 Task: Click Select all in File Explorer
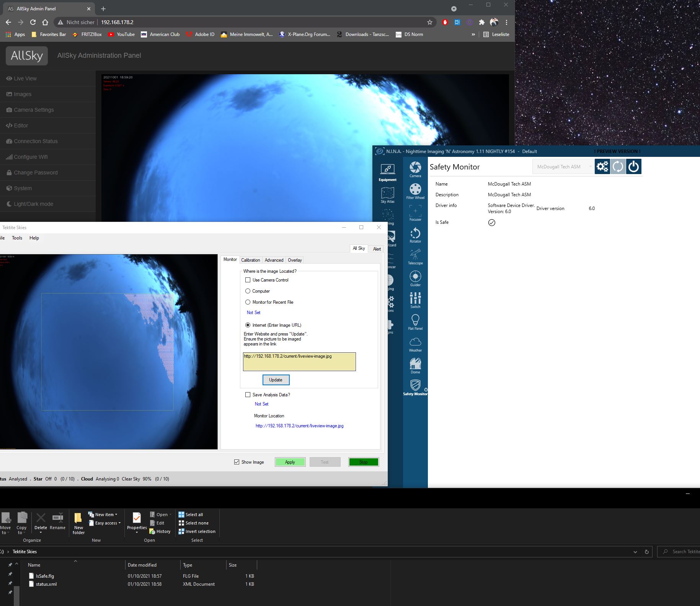point(191,515)
